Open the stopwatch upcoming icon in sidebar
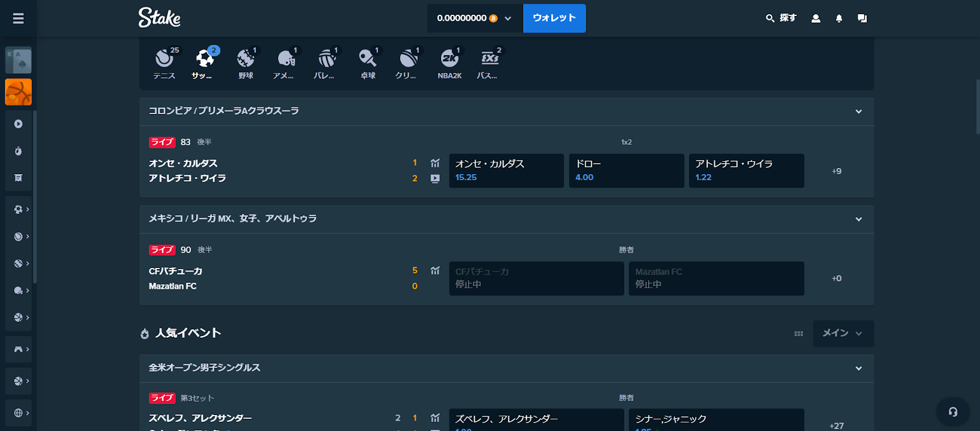 click(x=18, y=151)
